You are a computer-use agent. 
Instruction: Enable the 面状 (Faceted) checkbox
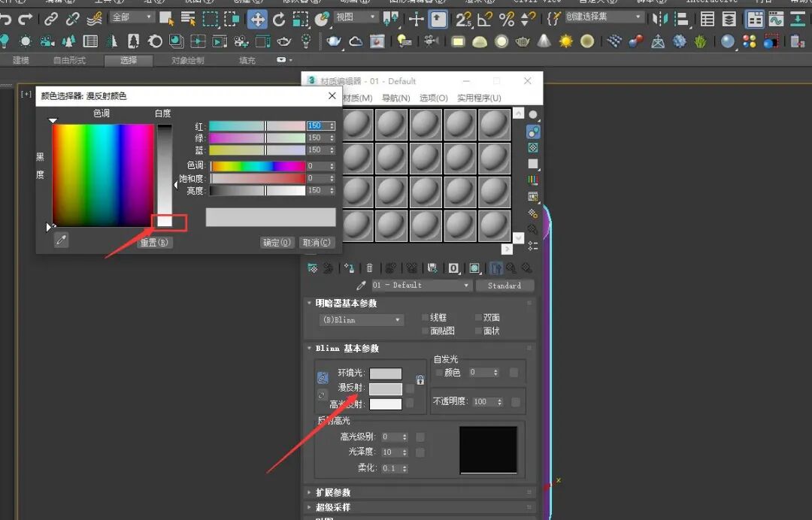[478, 331]
